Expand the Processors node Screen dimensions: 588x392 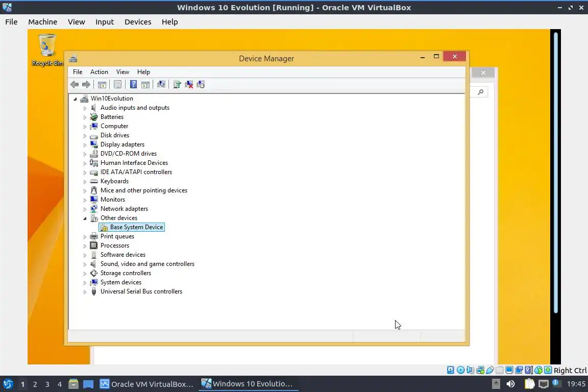85,246
